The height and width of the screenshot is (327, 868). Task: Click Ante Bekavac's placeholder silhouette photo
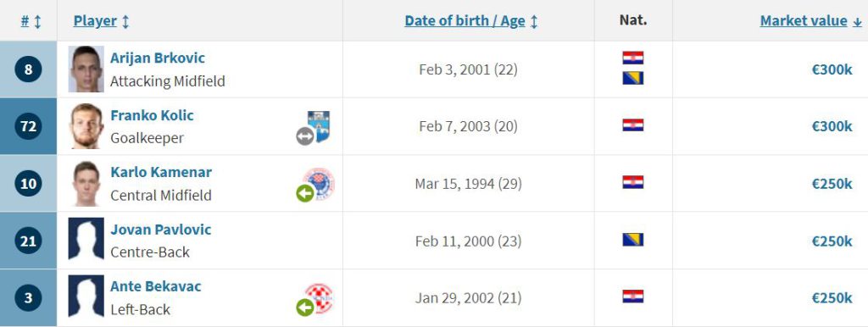pos(86,297)
